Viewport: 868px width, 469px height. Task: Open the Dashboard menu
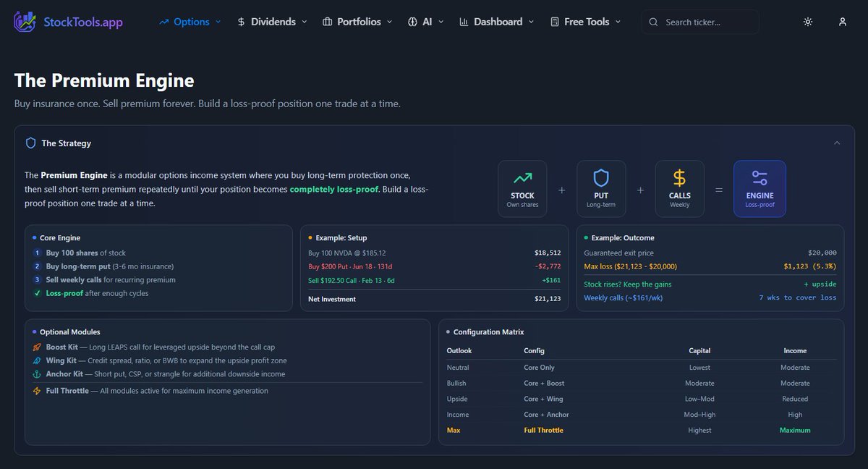(x=496, y=22)
